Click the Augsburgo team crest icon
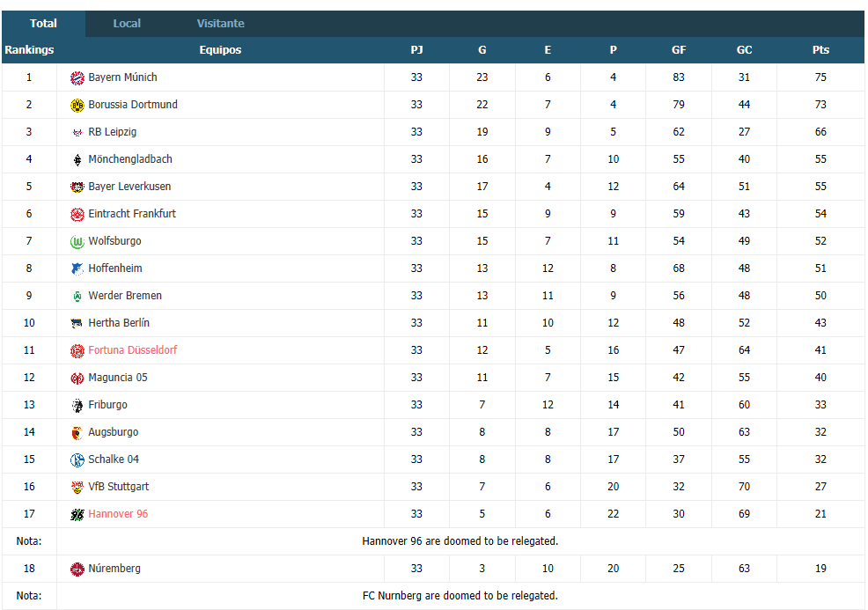Image resolution: width=868 pixels, height=610 pixels. 77,433
